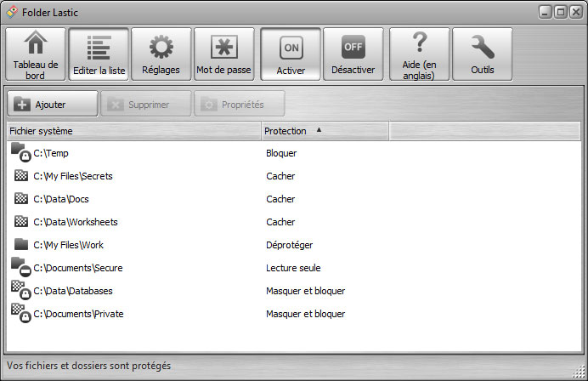Viewport: 588px width, 381px height.
Task: Select the C:\Documents\Secure path text
Action: pyautogui.click(x=78, y=268)
